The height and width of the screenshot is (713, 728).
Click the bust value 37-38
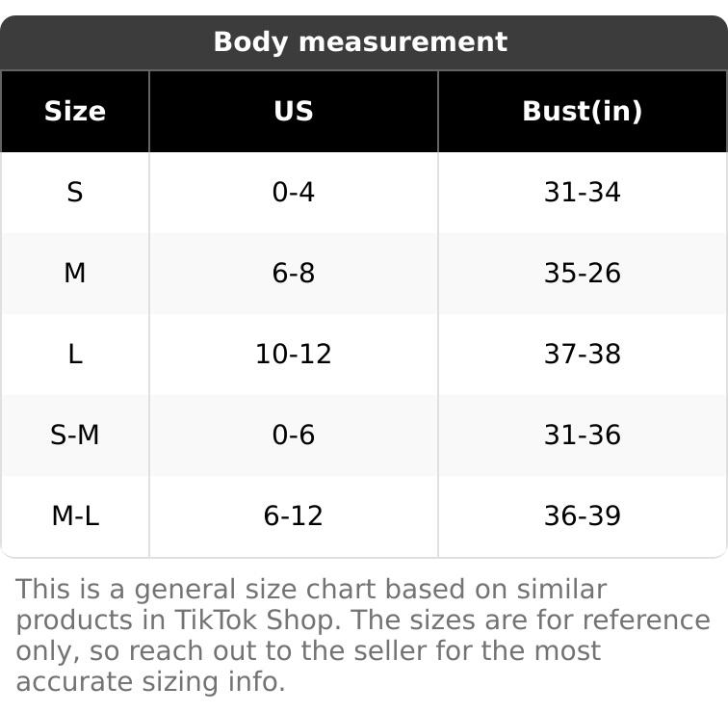[x=582, y=355]
